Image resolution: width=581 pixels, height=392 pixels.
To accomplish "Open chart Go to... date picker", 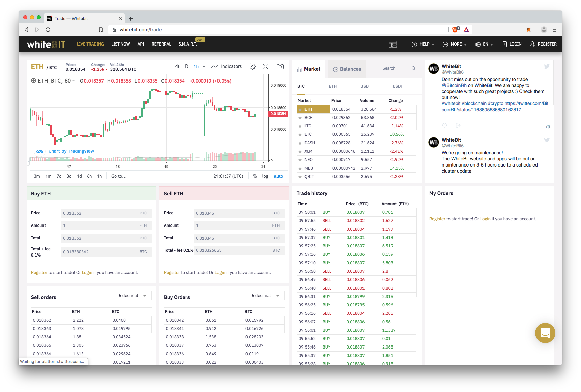I will 119,176.
